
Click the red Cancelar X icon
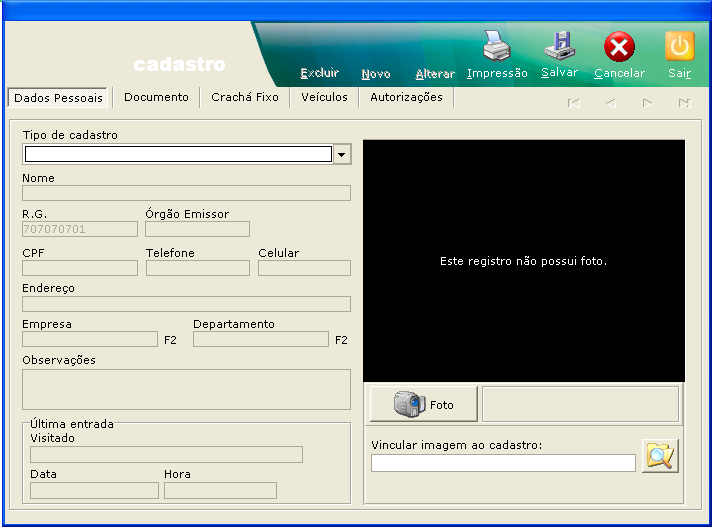coord(619,46)
